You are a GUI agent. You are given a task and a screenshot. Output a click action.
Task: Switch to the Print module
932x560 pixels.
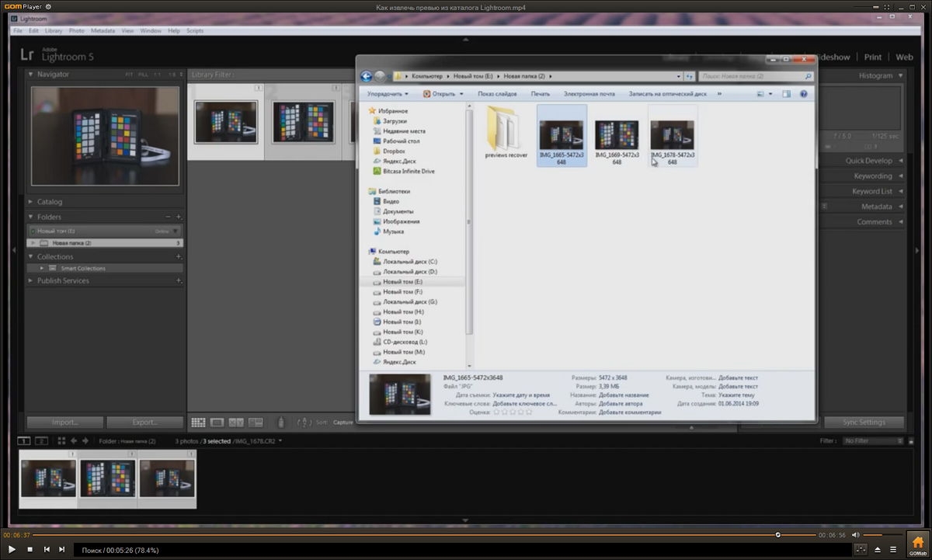tap(873, 57)
